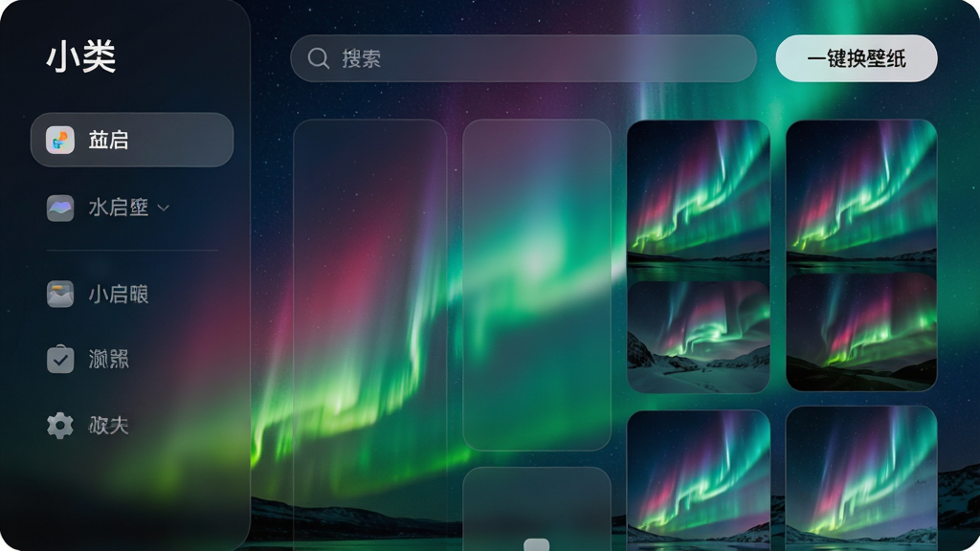Image resolution: width=980 pixels, height=551 pixels.
Task: Open the bottom aurora thumbnail in the third column
Action: pyautogui.click(x=698, y=480)
